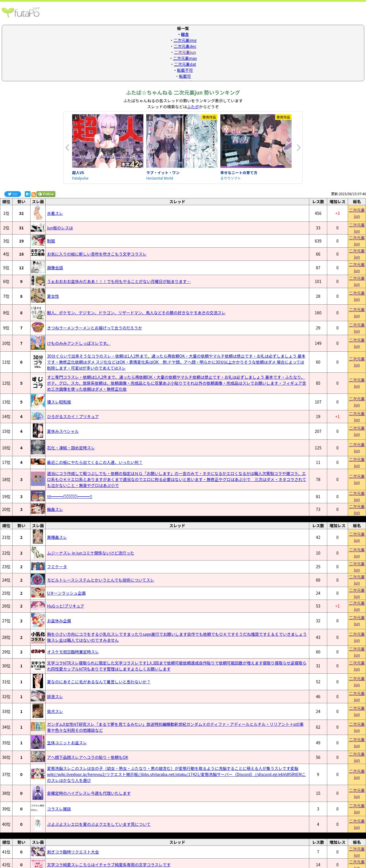Open 二次元裏may board link
366x868 pixels.
point(185,59)
